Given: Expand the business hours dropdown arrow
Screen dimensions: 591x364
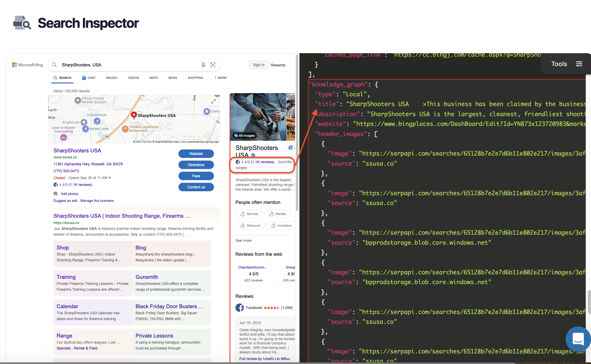Looking at the screenshot, I should click(x=110, y=178).
